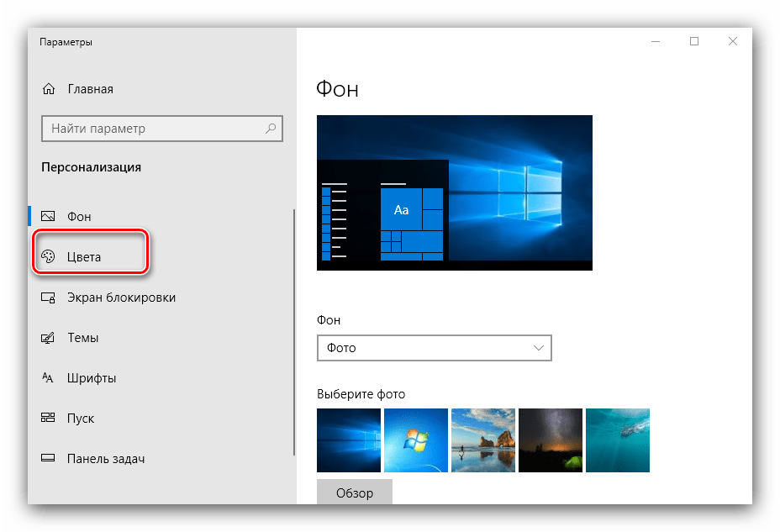780x532 pixels.
Task: Click the Taskbar icon in sidebar
Action: [x=48, y=459]
